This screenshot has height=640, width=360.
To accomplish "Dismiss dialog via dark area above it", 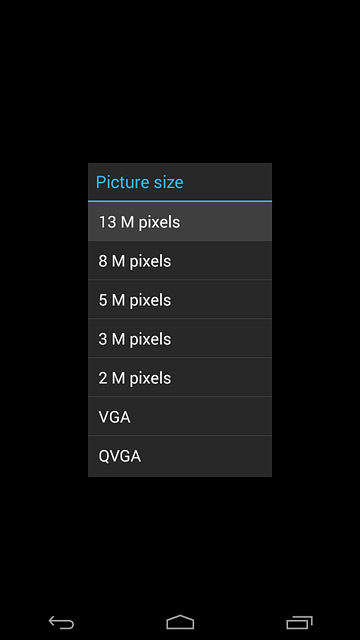I will pos(180,82).
